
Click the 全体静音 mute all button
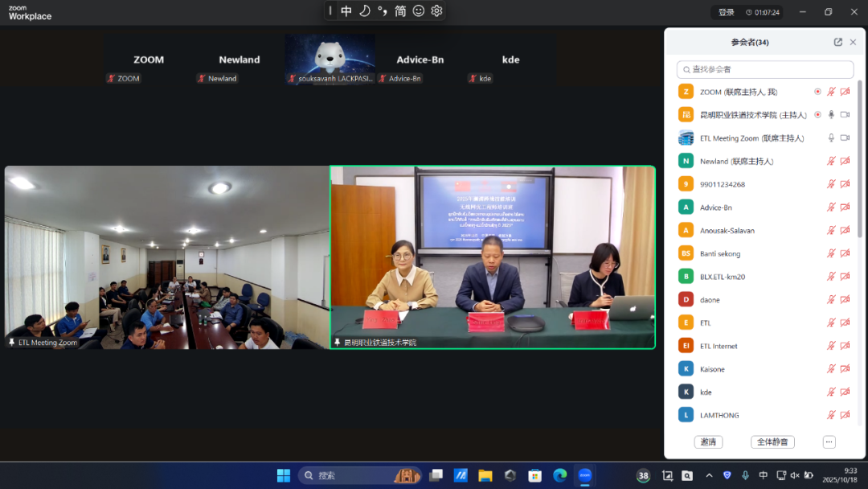772,442
